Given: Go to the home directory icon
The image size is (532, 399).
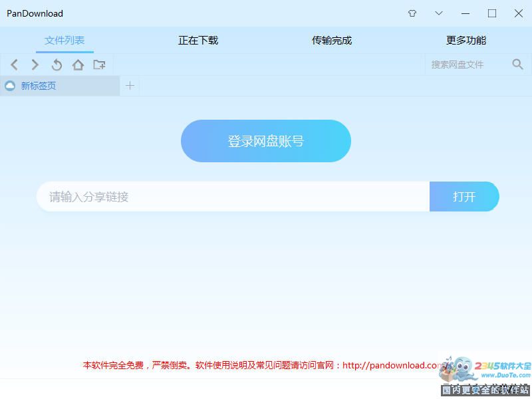Looking at the screenshot, I should 78,65.
